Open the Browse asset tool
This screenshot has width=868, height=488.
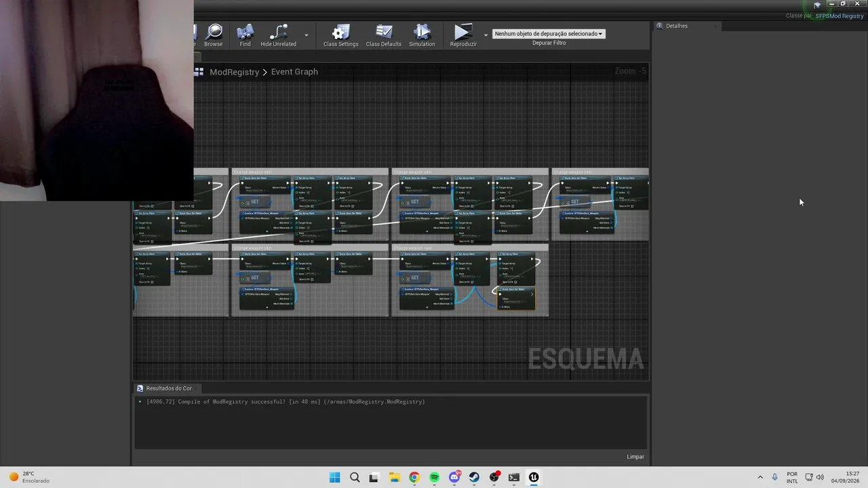tap(214, 35)
